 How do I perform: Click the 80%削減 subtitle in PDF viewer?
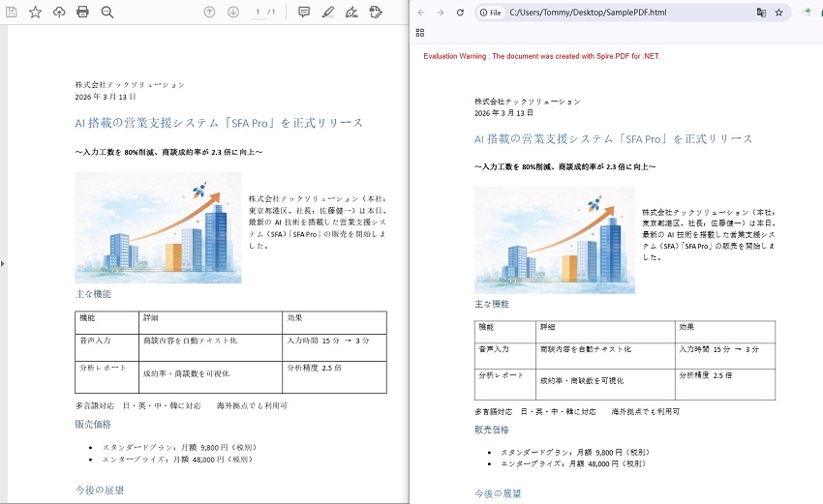[168, 152]
